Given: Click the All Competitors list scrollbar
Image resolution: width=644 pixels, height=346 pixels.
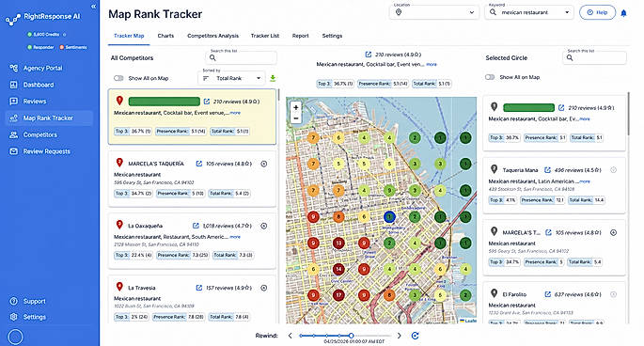Looking at the screenshot, I should [278, 95].
